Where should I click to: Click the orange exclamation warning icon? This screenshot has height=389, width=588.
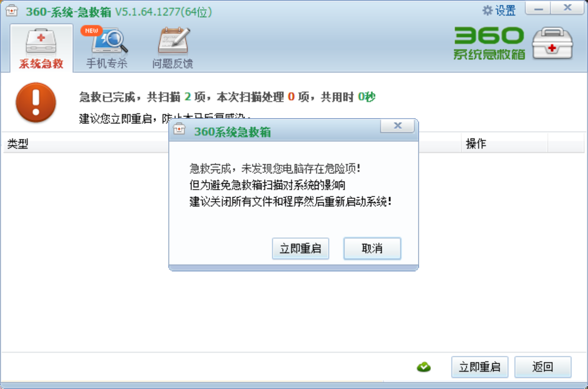coord(36,103)
